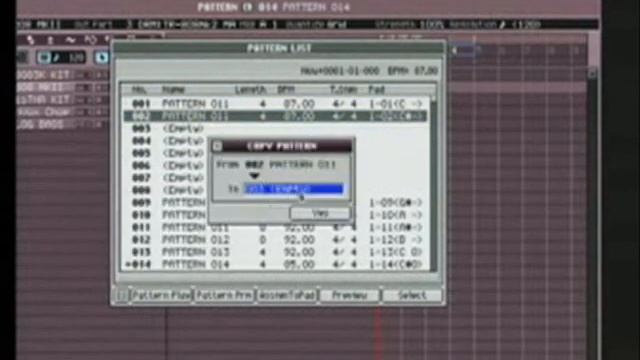Click the Yes button in Copy Pattern dialog

[x=320, y=213]
